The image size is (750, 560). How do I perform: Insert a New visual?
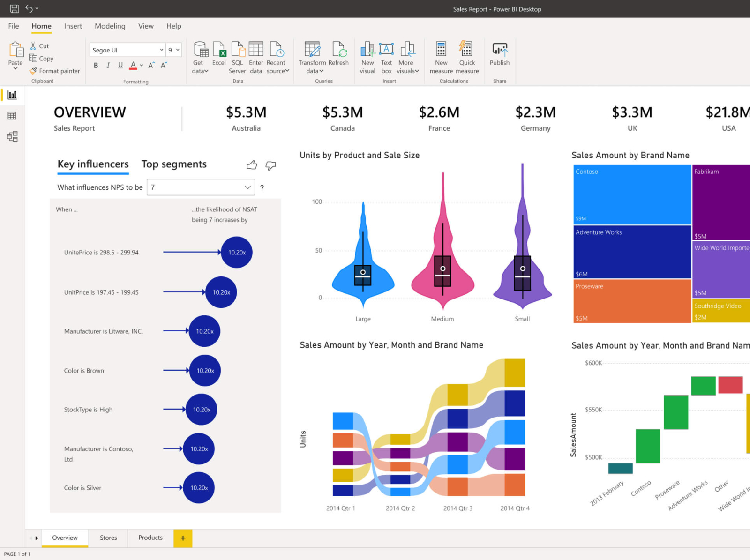click(x=367, y=57)
